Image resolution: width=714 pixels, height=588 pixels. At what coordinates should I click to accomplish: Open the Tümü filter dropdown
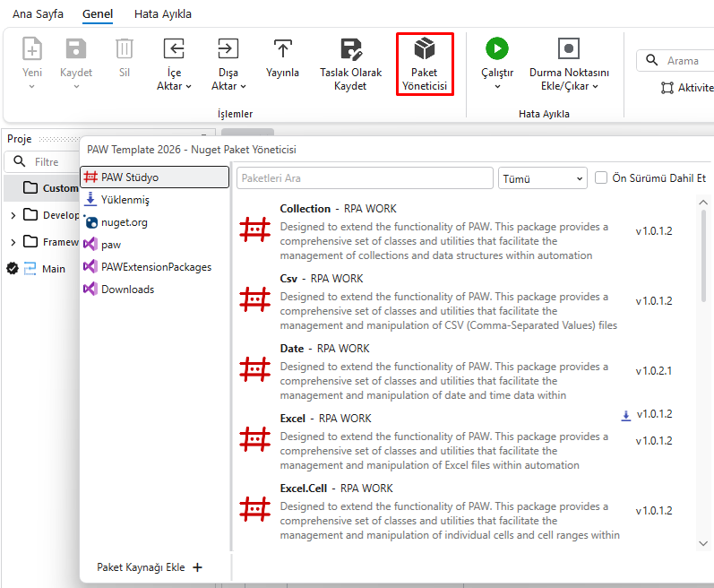point(543,178)
